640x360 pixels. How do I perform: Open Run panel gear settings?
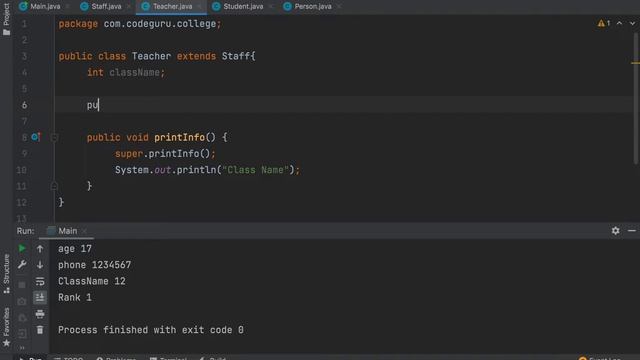click(616, 231)
